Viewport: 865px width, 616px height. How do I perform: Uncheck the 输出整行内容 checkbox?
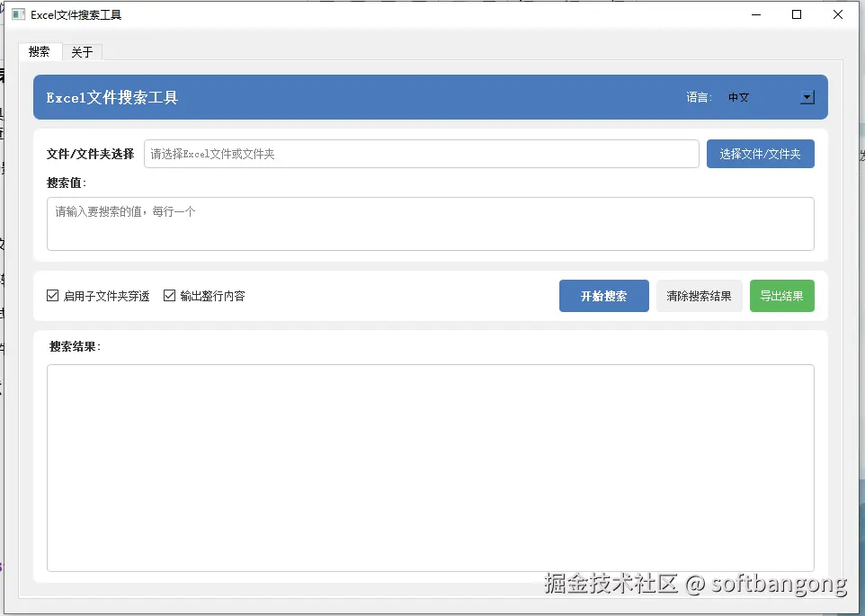point(169,296)
